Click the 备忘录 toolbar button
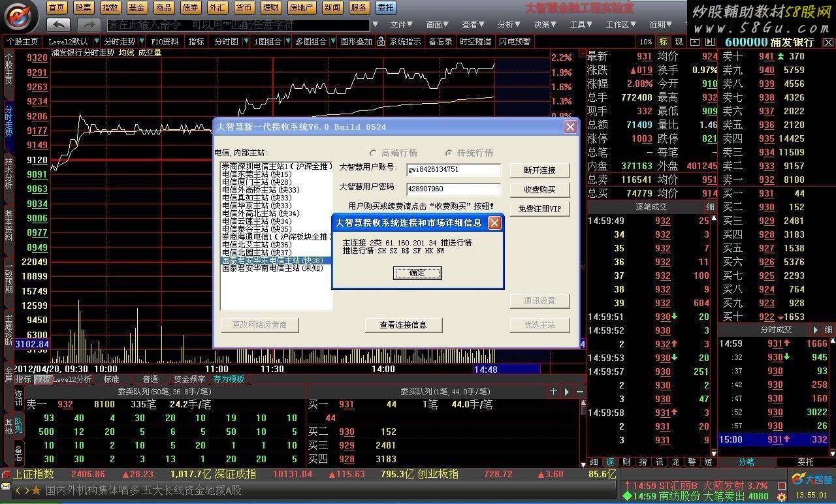This screenshot has height=504, width=836. click(x=440, y=41)
